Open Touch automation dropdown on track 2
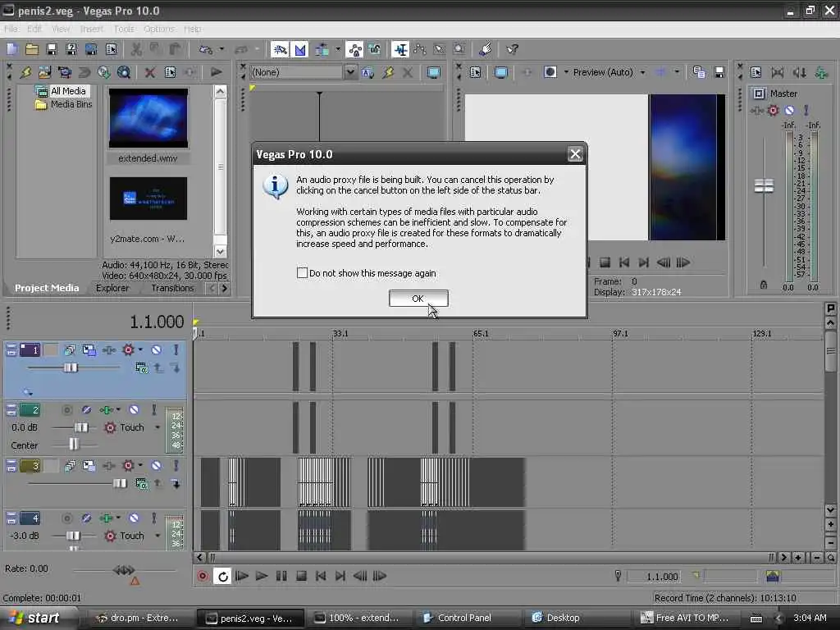Viewport: 840px width, 630px height. pos(157,427)
